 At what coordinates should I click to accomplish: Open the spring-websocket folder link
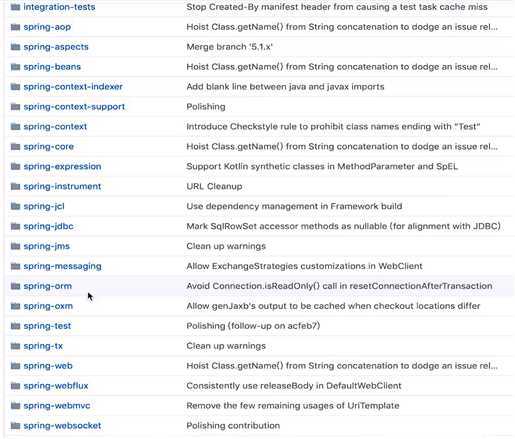tap(62, 426)
